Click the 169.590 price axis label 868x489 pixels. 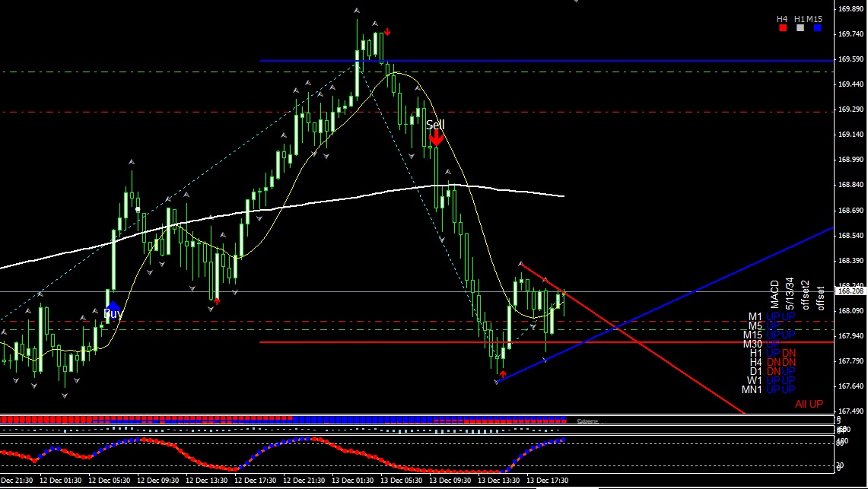(851, 59)
